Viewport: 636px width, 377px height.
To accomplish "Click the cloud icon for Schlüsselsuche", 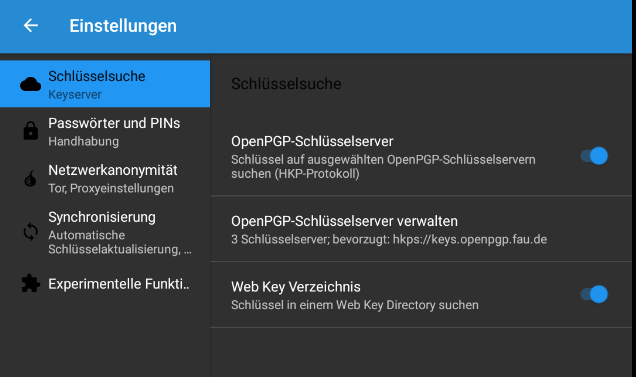I will 30,84.
